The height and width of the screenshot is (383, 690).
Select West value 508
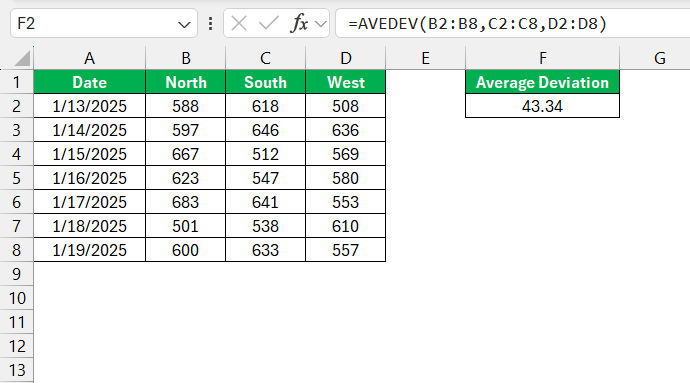345,106
